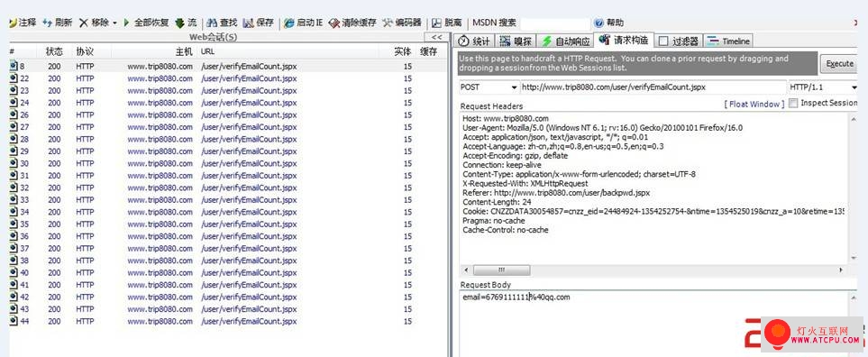Select the 请求构造 composer tab
Screen dimensions: 868x357
[x=624, y=41]
